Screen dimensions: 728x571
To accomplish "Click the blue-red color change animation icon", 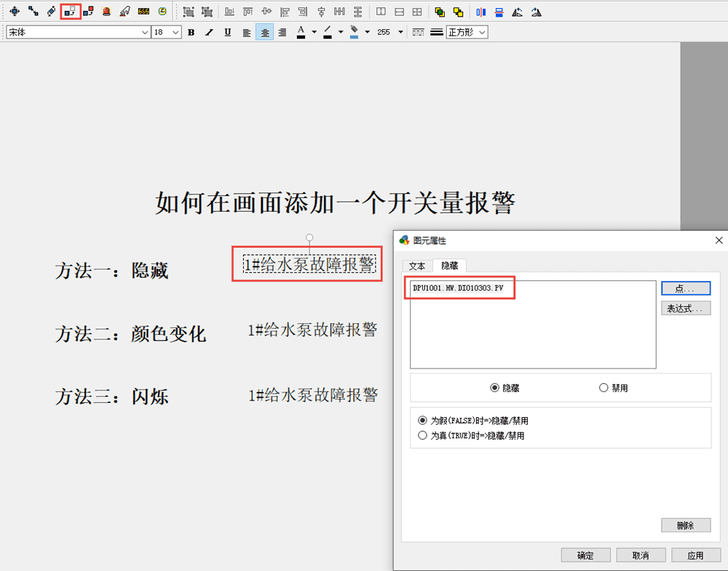I will pos(88,12).
